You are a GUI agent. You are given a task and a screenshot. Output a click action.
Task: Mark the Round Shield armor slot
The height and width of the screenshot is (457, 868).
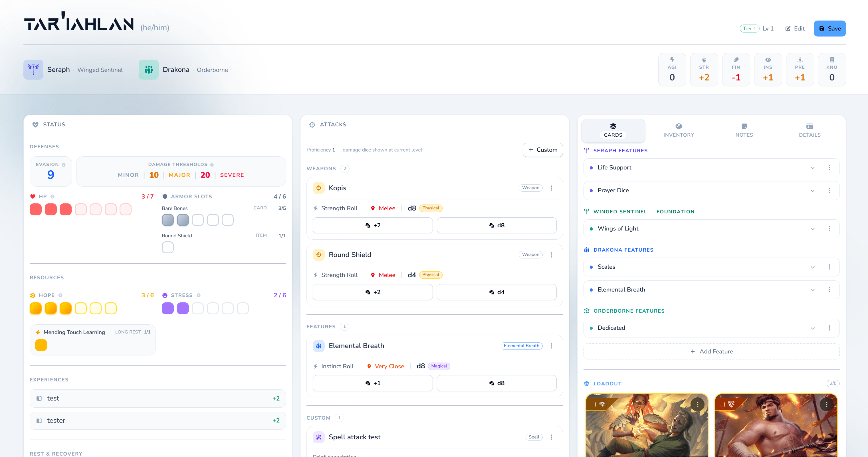168,248
